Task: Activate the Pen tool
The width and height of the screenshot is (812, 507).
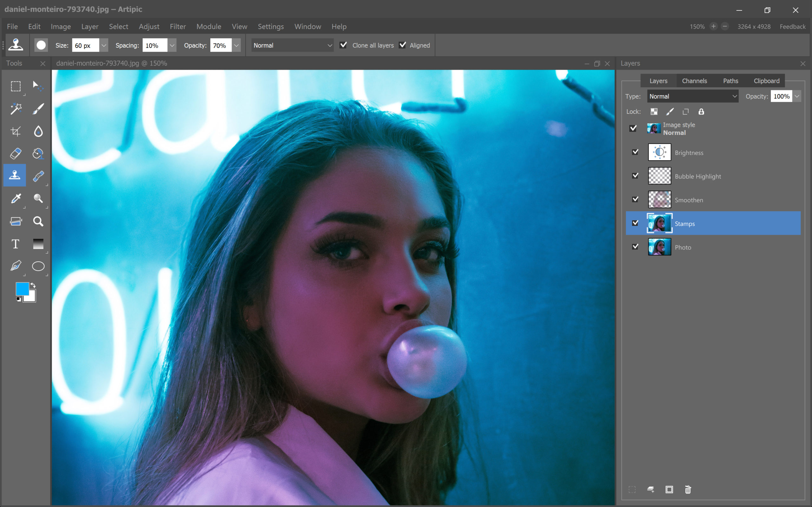Action: tap(16, 266)
